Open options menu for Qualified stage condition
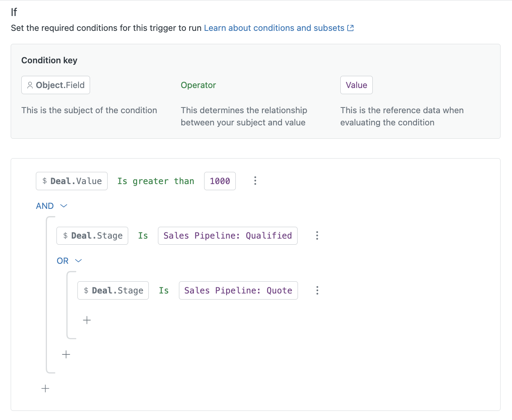The image size is (512, 420). 317,236
